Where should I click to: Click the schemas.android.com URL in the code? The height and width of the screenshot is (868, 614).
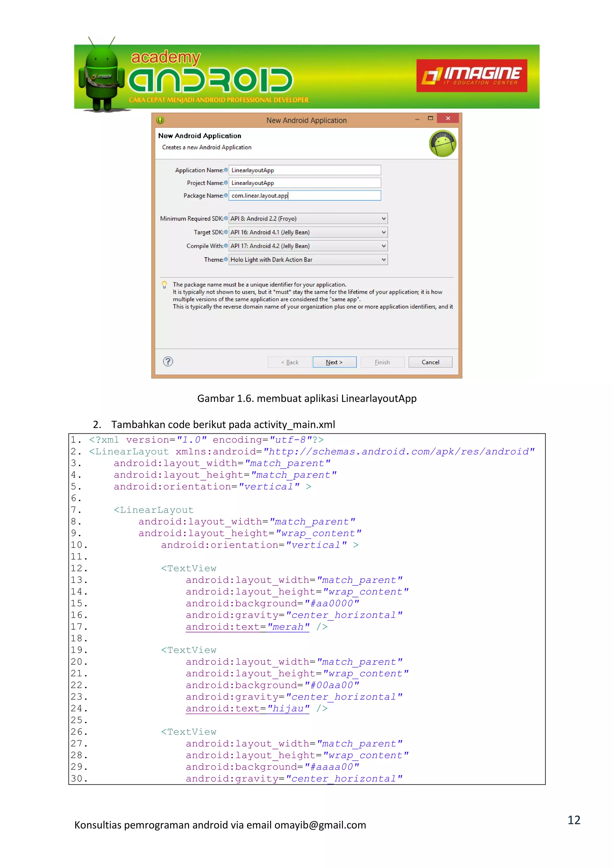pyautogui.click(x=399, y=451)
